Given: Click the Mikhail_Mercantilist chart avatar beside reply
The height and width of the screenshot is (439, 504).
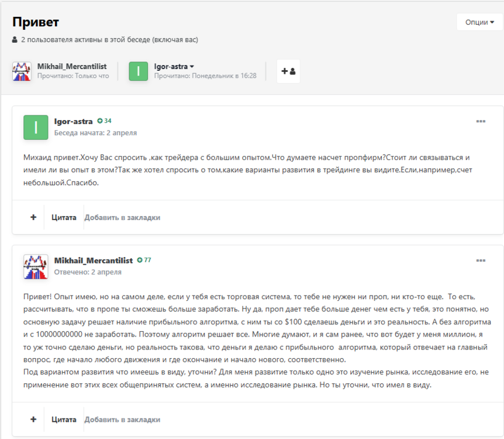Looking at the screenshot, I should 36,266.
